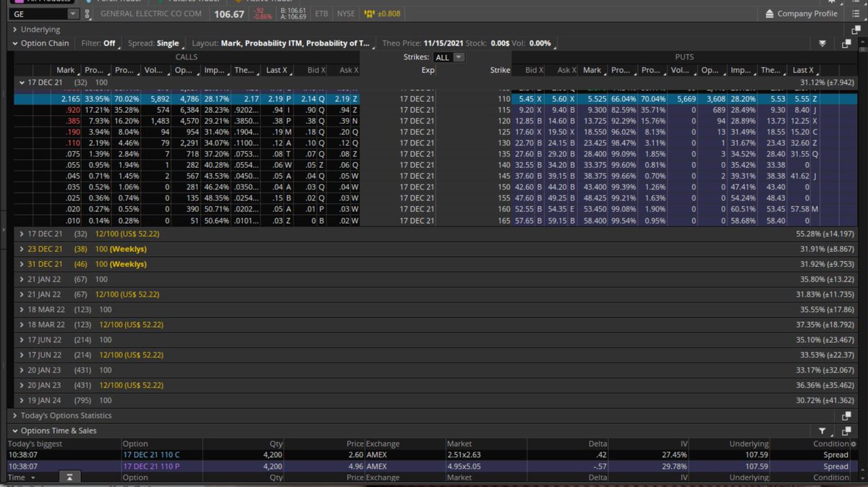The height and width of the screenshot is (487, 868).
Task: Expand 19 JAN 24 (795) 100 expiration
Action: coord(22,400)
